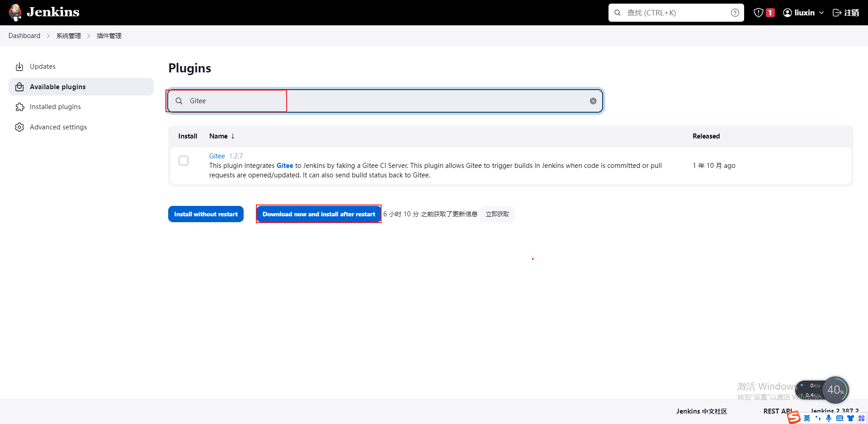This screenshot has width=868, height=424.
Task: Open Advanced settings sidebar item
Action: [x=81, y=127]
